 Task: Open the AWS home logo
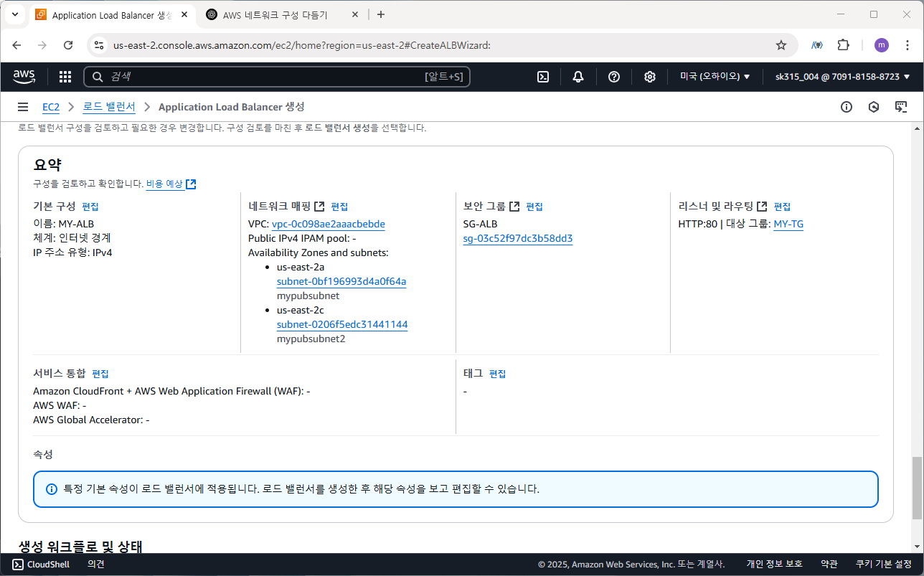[x=24, y=76]
